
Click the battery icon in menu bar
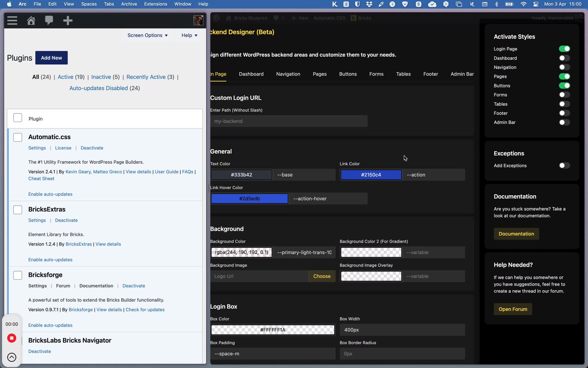(x=509, y=4)
